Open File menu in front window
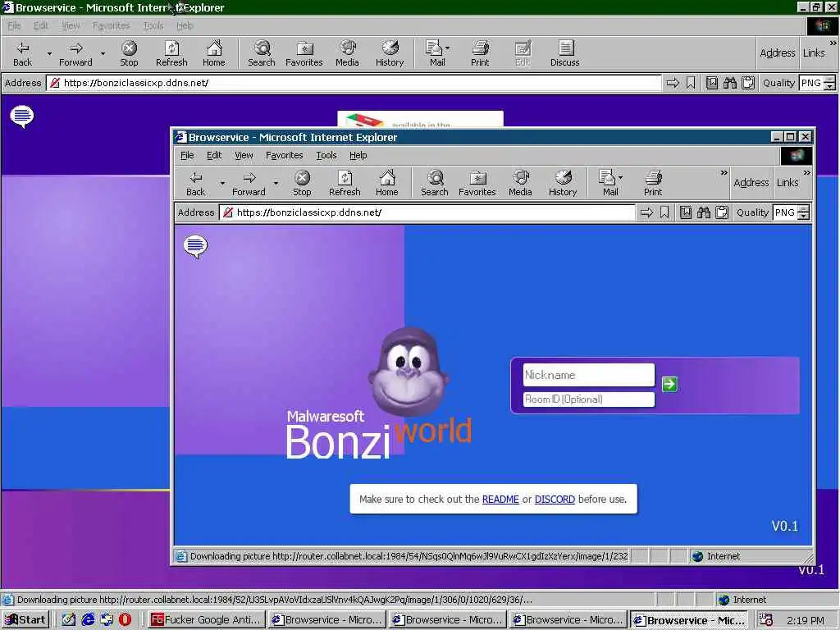 (x=187, y=155)
